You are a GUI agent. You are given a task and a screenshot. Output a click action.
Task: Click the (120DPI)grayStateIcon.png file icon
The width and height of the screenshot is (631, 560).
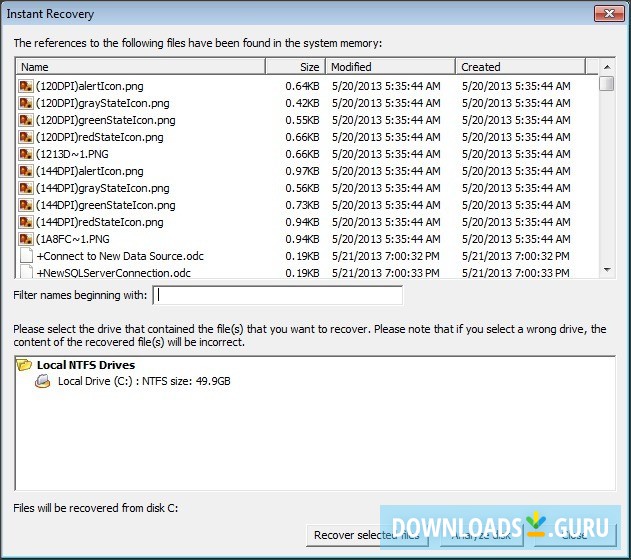[x=26, y=103]
